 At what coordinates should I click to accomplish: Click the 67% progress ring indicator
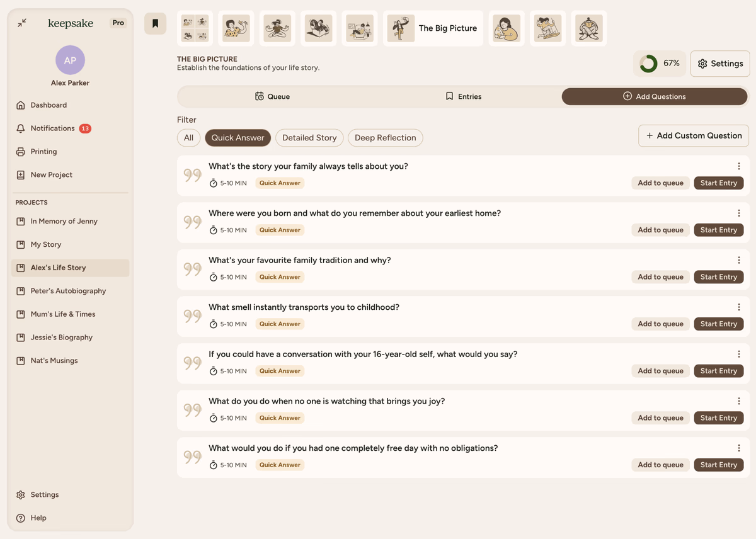648,64
